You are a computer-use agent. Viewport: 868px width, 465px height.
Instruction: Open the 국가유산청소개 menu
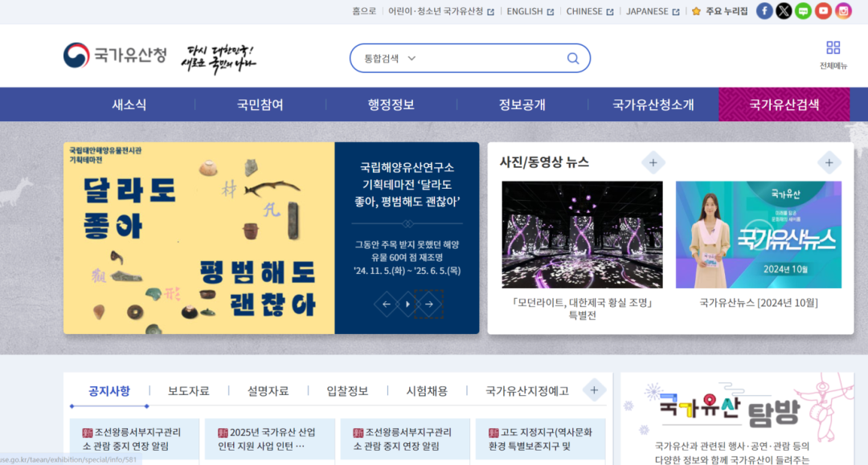(x=653, y=104)
